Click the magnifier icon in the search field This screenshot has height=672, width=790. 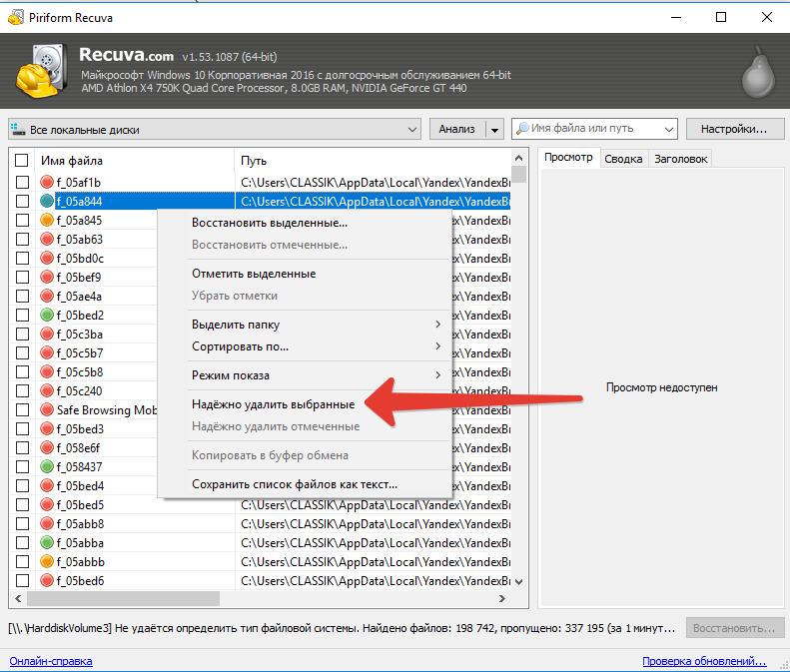[521, 129]
